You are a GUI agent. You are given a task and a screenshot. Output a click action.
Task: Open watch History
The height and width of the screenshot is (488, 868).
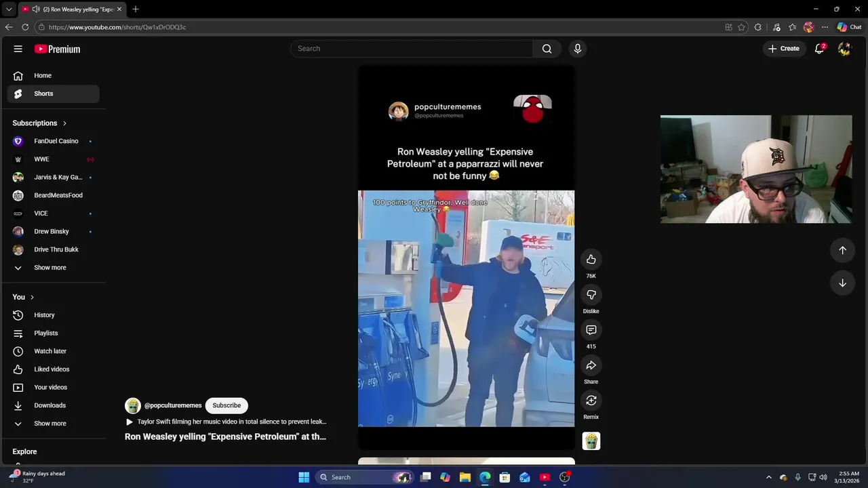point(53,315)
